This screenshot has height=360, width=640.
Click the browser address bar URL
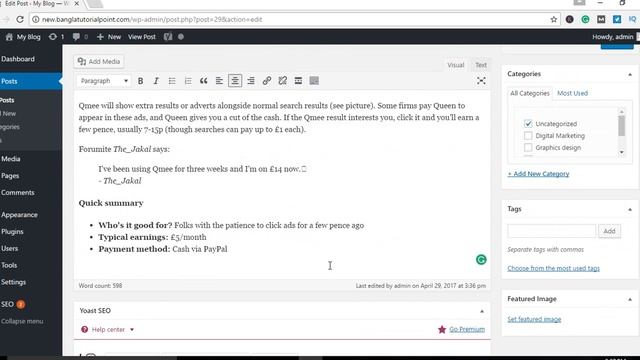[152, 19]
